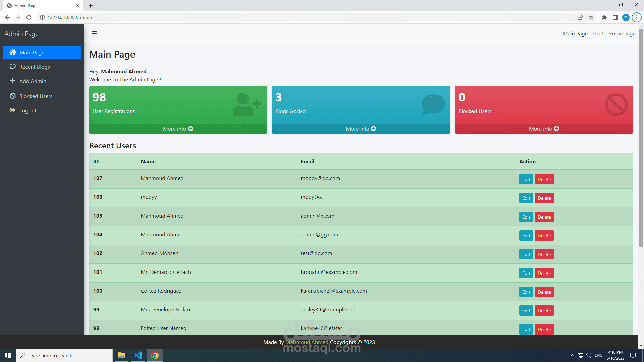The width and height of the screenshot is (644, 362).
Task: Open Chrome's three-dot menu
Action: tap(636, 17)
